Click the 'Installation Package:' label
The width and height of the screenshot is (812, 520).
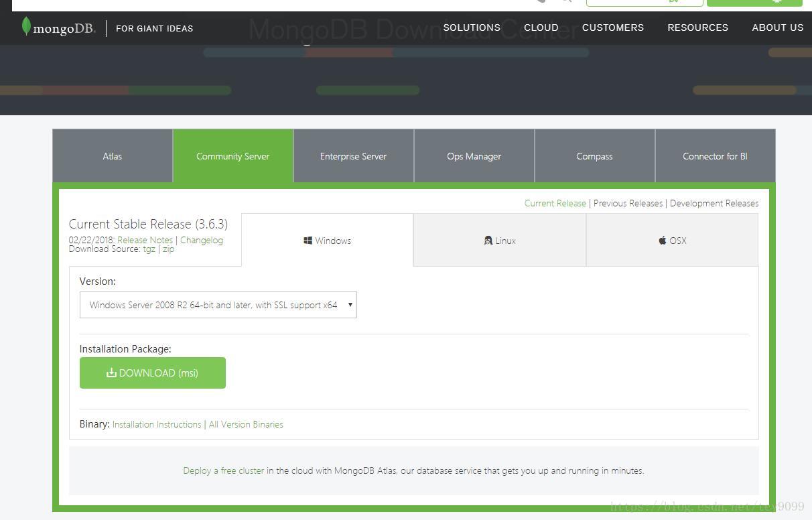click(125, 349)
